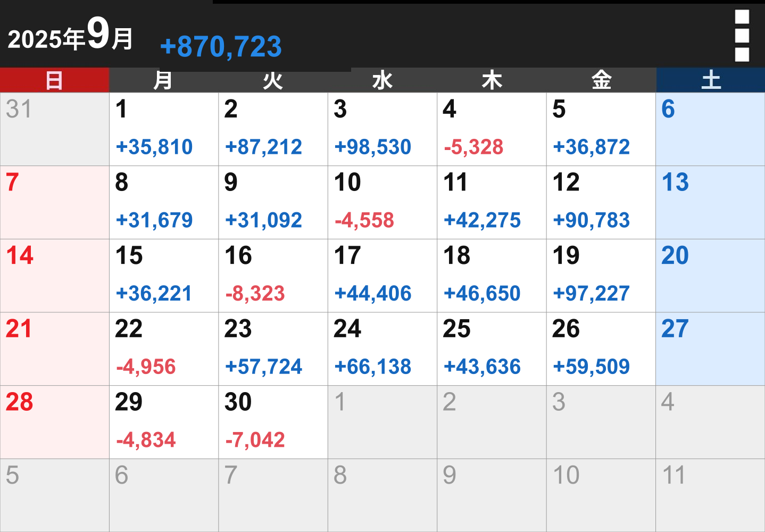
Task: Select day 24 showing +66,138
Action: coord(382,349)
